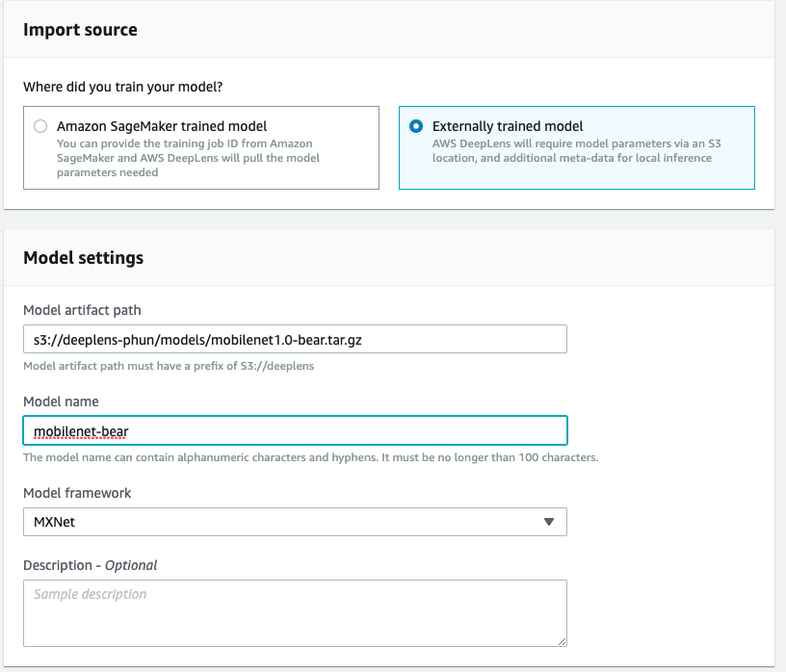Click the Model artifact path input field
786x672 pixels.
coord(295,339)
